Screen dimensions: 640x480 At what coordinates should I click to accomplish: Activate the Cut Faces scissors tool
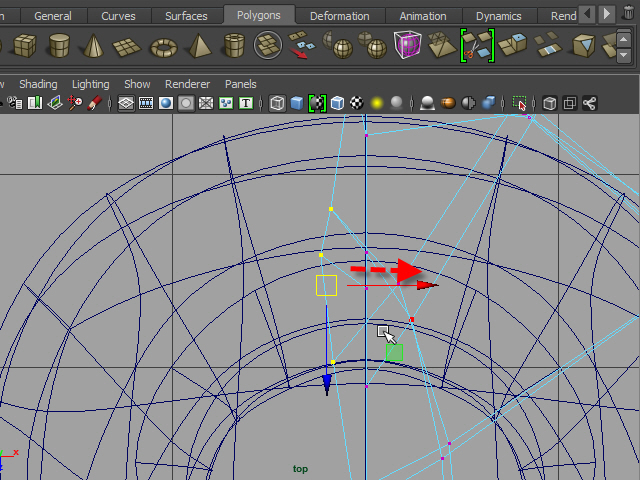tap(477, 45)
